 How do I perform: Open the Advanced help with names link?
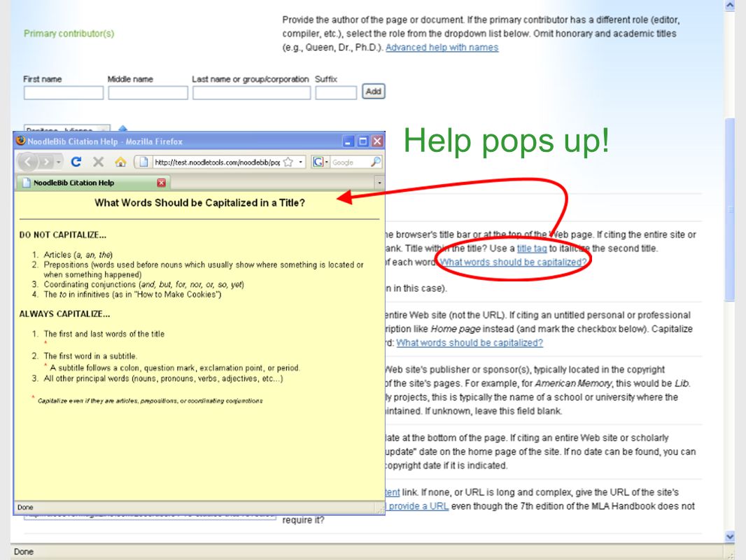442,48
